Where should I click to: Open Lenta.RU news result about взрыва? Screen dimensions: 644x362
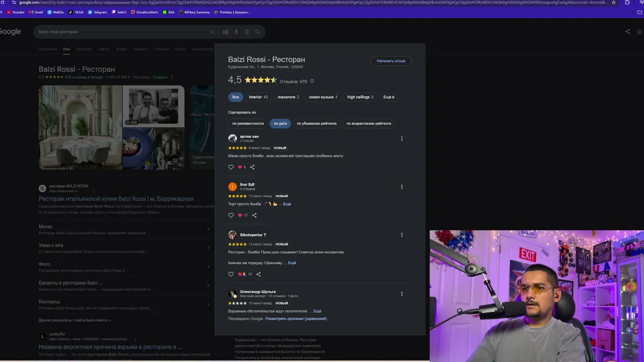pos(110,347)
